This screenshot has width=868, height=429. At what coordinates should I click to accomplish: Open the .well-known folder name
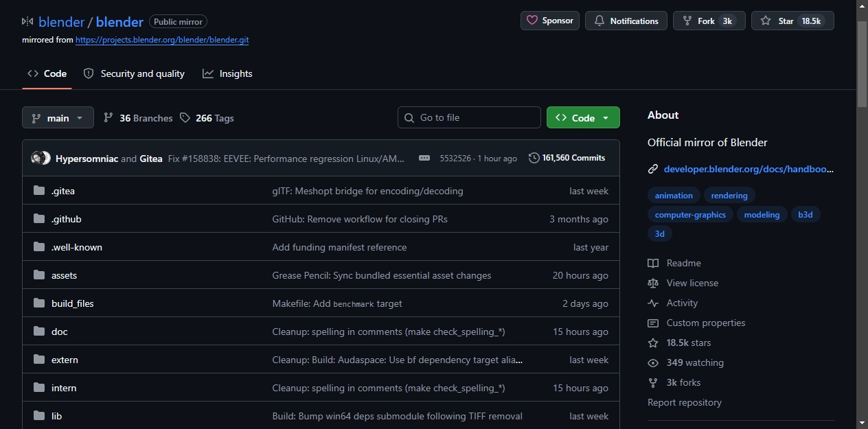[x=77, y=247]
